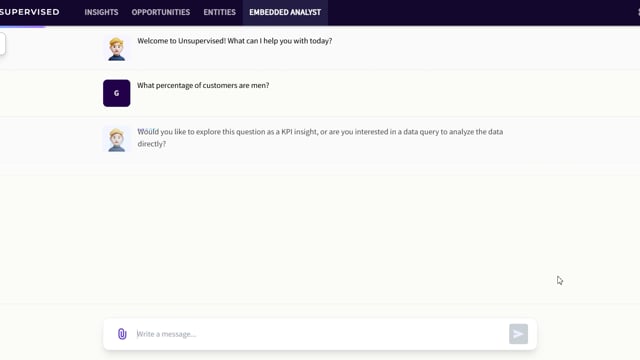Image resolution: width=640 pixels, height=360 pixels.
Task: Focus the 'Write a message...' input field
Action: [320, 334]
